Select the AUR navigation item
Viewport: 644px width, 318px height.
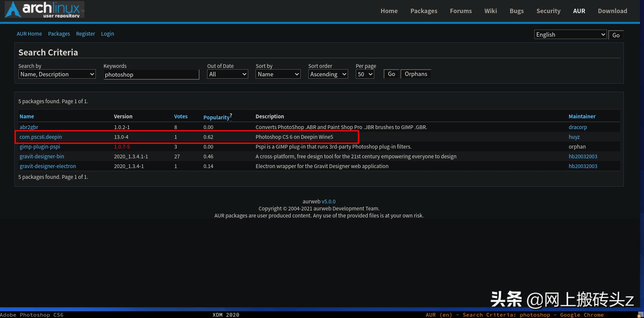pyautogui.click(x=579, y=11)
